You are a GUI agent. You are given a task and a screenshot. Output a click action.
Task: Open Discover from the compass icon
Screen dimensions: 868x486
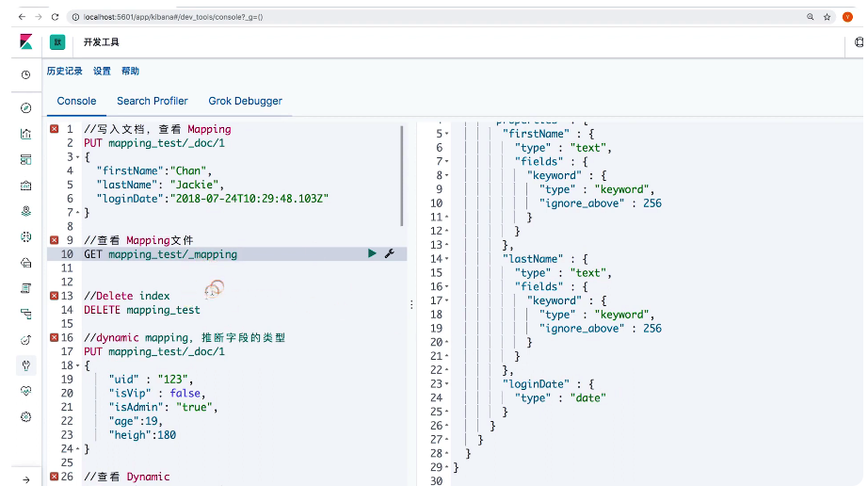click(25, 108)
